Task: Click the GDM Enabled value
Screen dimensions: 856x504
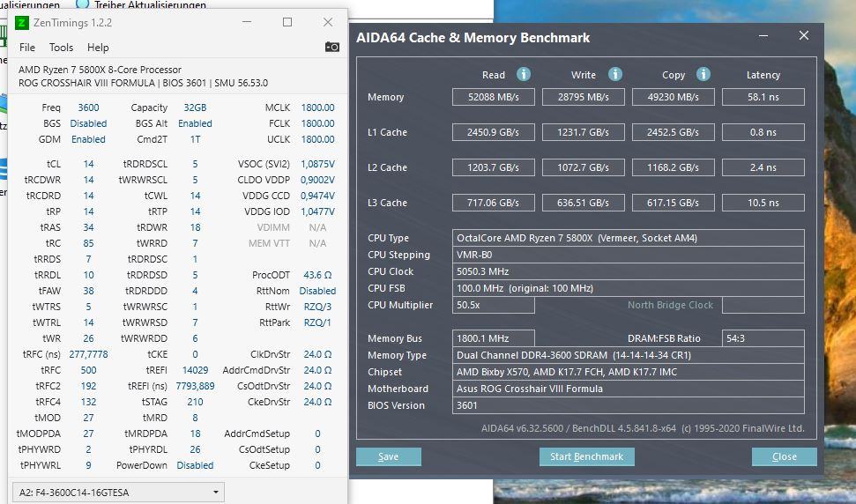Action: coord(88,139)
